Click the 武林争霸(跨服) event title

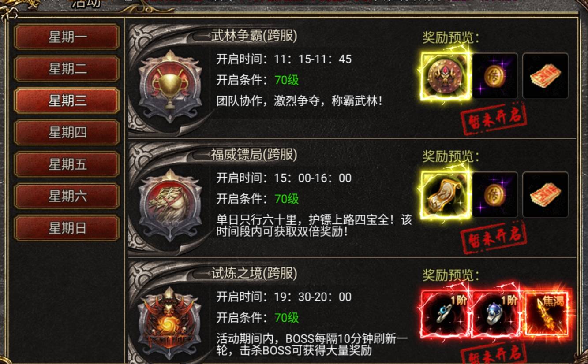coord(254,36)
